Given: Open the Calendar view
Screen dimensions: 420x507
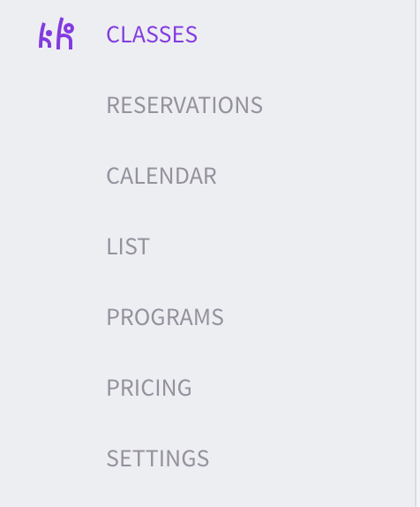Looking at the screenshot, I should [161, 176].
